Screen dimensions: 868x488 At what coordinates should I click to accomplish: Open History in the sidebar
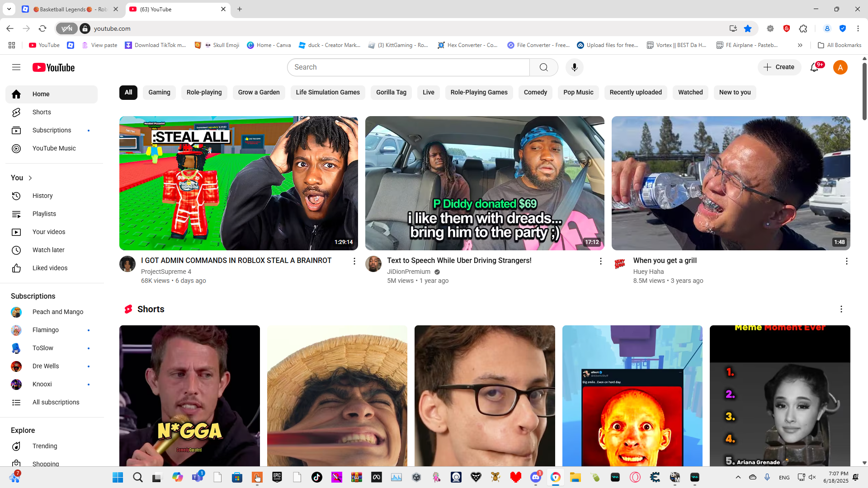coord(42,196)
